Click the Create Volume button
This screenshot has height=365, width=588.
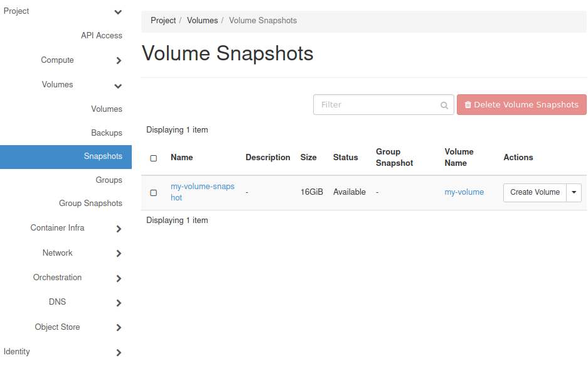click(535, 193)
